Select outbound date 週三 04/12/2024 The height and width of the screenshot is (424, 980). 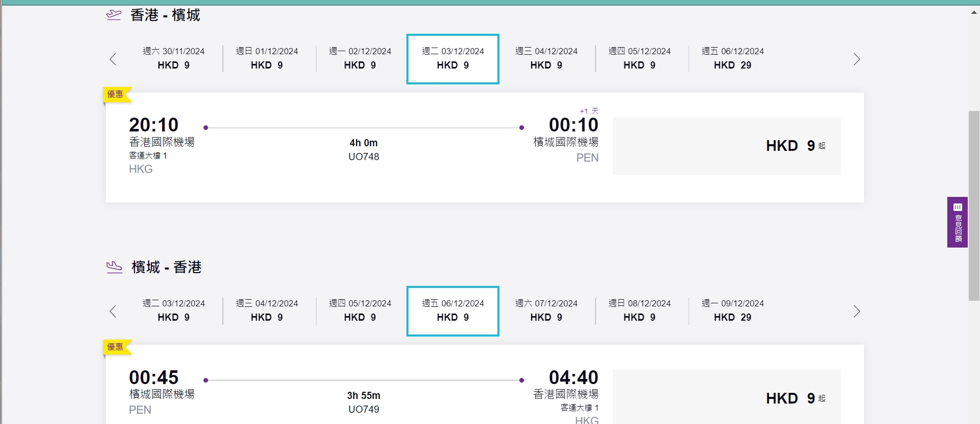tap(546, 58)
